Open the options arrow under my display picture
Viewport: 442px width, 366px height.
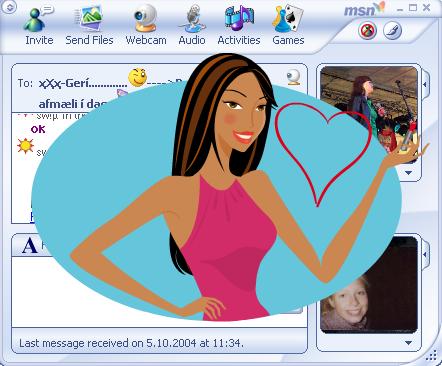coord(408,342)
